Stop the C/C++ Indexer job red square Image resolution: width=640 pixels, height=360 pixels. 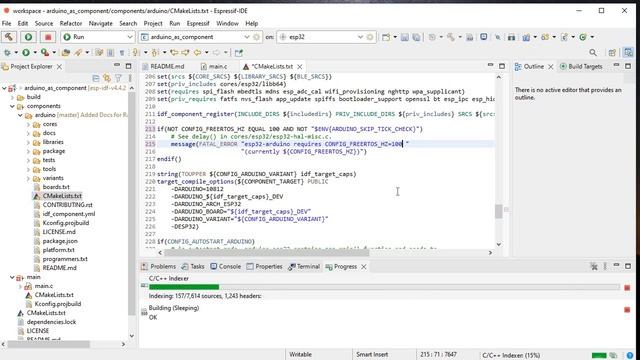[627, 288]
